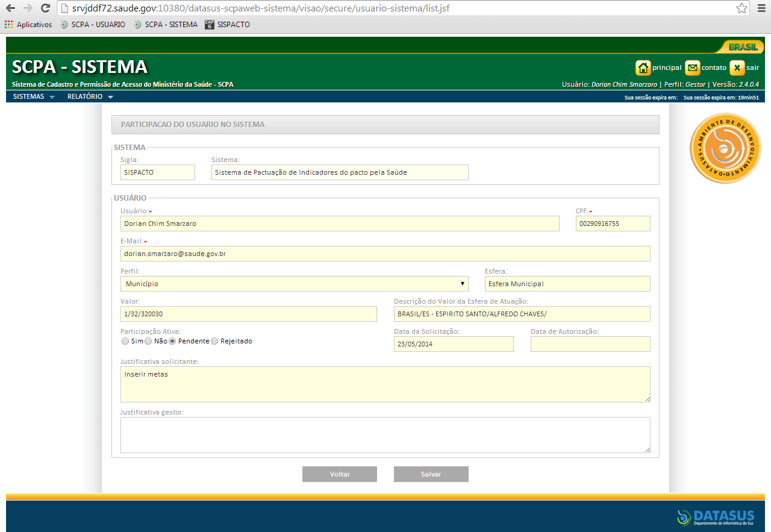
Task: Click the Descrição do Valor da Esfera field
Action: 522,314
